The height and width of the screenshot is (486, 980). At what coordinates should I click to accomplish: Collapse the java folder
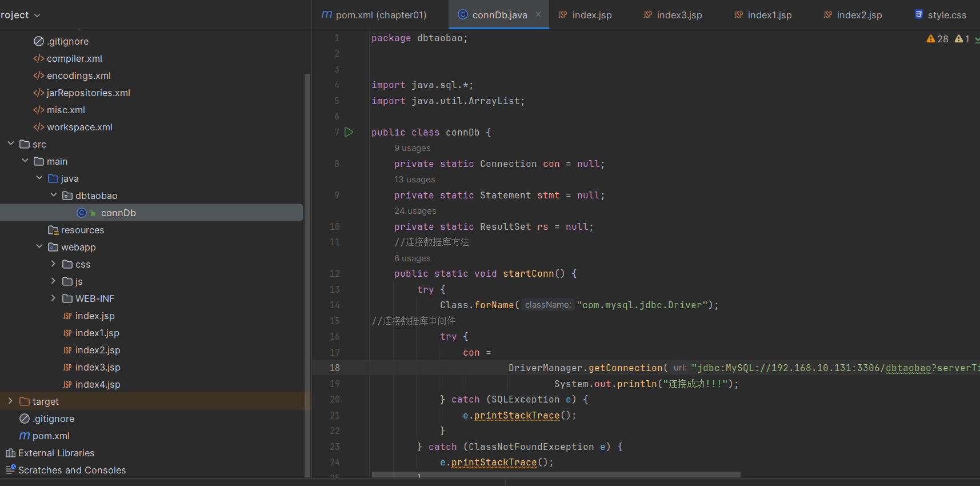click(x=39, y=178)
